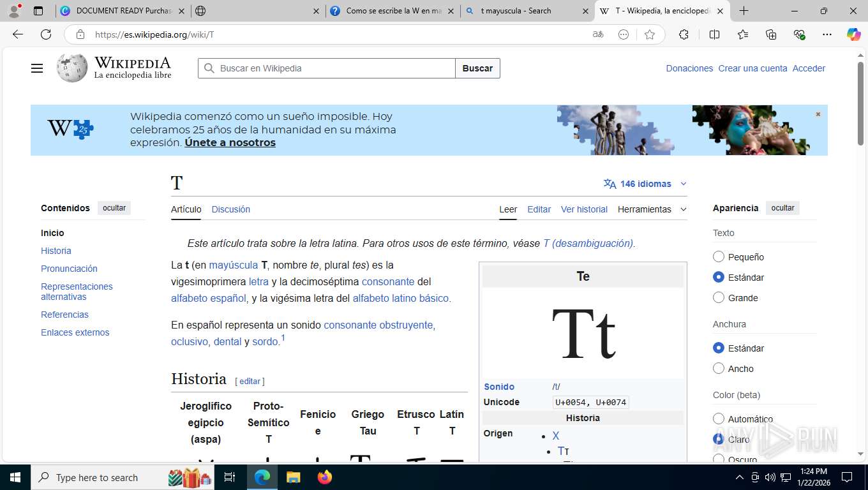Open the Collections icon
The height and width of the screenshot is (490, 868).
771,34
